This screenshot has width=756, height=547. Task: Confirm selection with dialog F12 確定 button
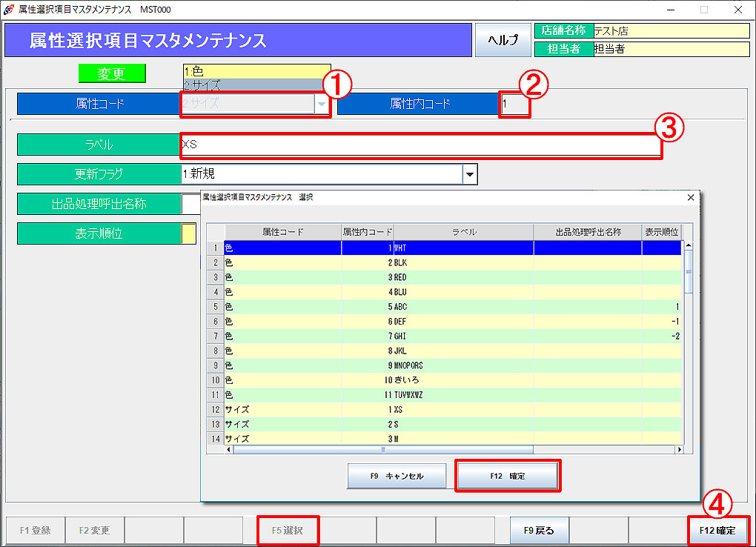(x=507, y=476)
